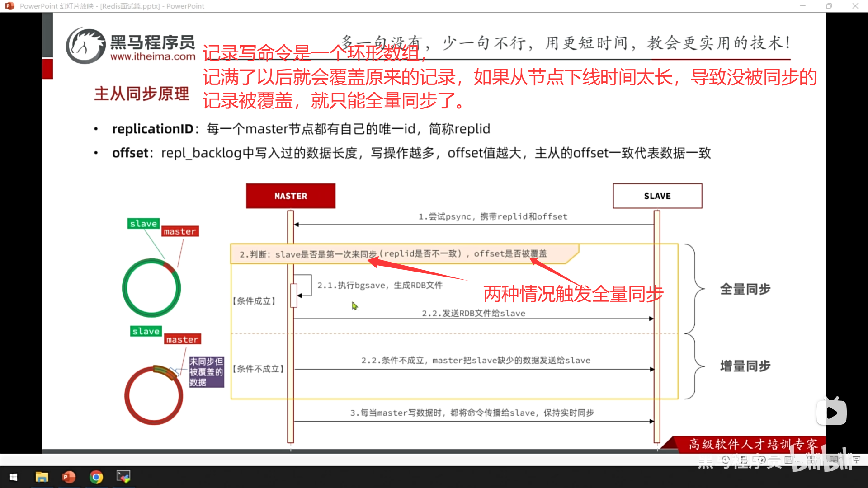Image resolution: width=868 pixels, height=488 pixels.
Task: Restore down the PowerPoint window
Action: coord(829,6)
